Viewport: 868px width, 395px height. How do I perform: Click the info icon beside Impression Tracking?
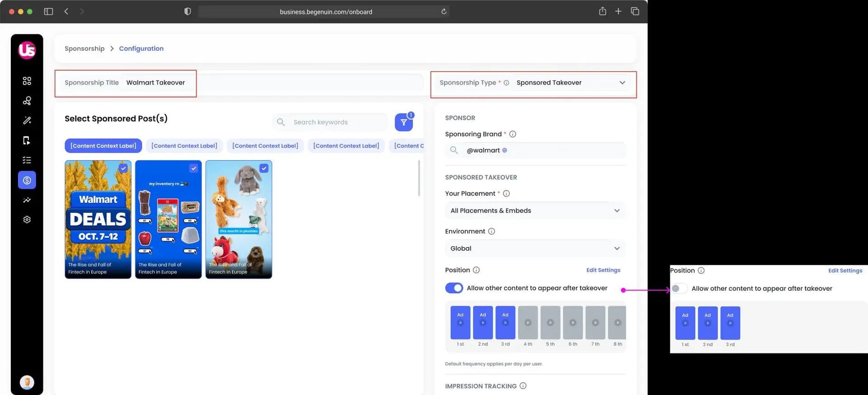click(523, 386)
